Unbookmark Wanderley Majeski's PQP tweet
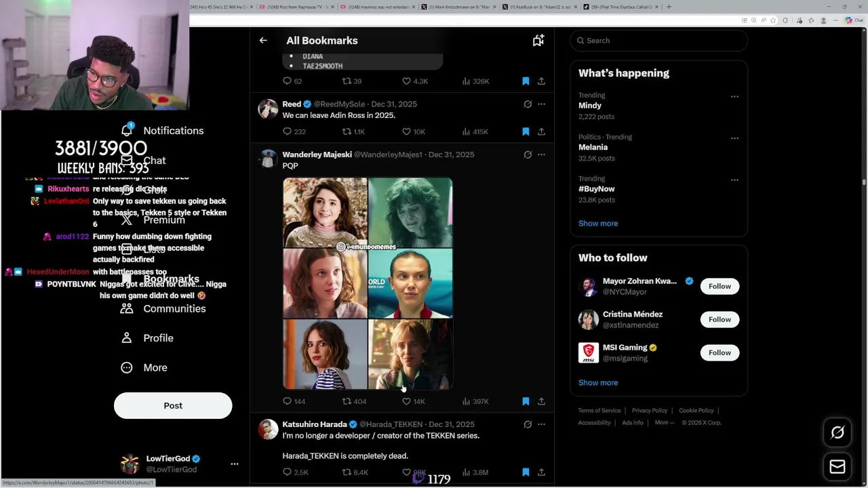The image size is (868, 488). pyautogui.click(x=526, y=401)
